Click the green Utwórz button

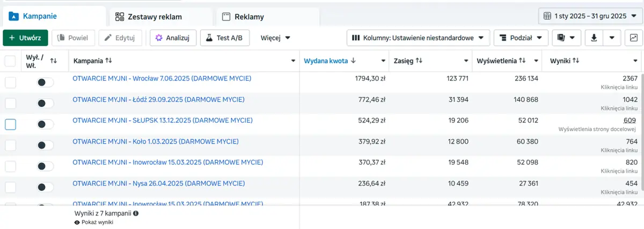click(x=25, y=38)
